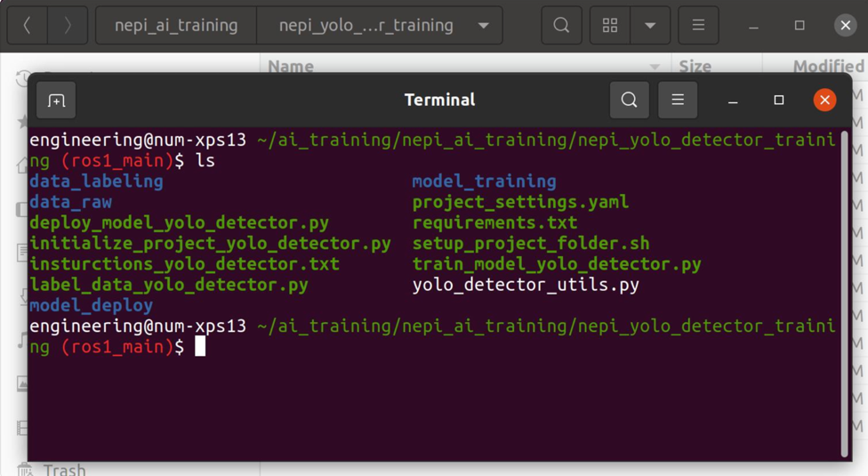Open search in the Files window

coord(561,26)
